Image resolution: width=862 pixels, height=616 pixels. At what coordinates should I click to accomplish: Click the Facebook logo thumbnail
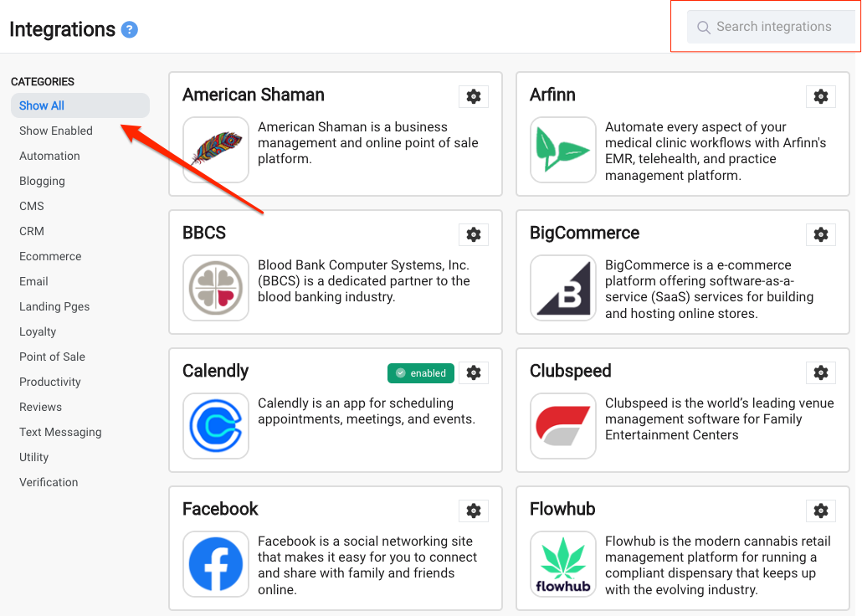pos(216,564)
